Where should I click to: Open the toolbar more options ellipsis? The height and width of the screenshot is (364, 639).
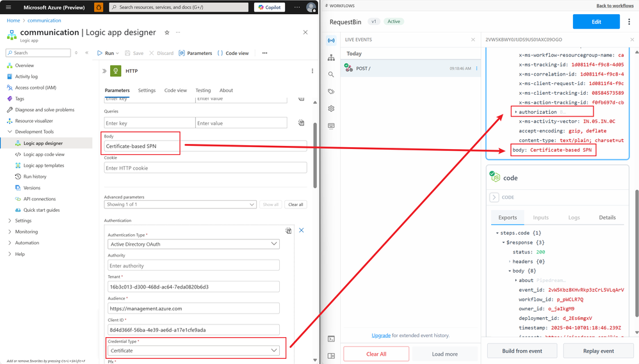pyautogui.click(x=265, y=53)
